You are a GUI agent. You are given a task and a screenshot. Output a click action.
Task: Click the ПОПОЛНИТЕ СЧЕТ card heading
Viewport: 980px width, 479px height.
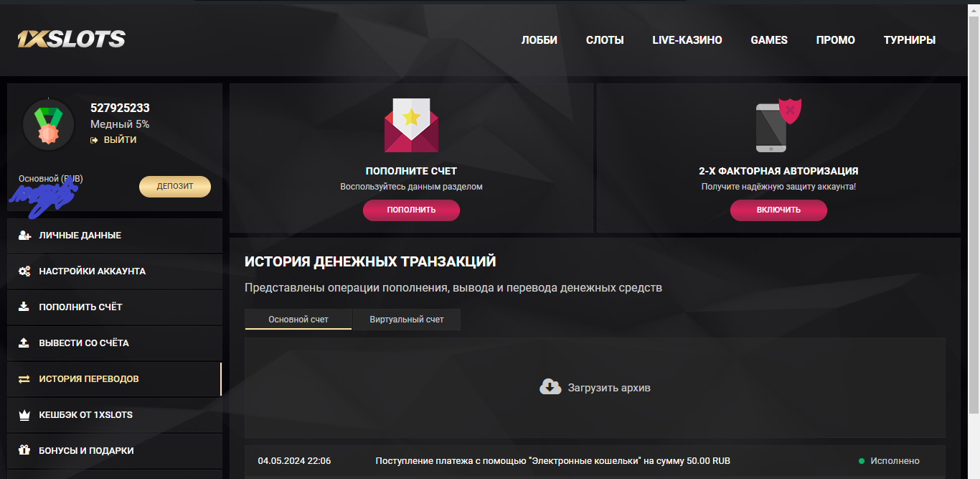click(x=411, y=171)
